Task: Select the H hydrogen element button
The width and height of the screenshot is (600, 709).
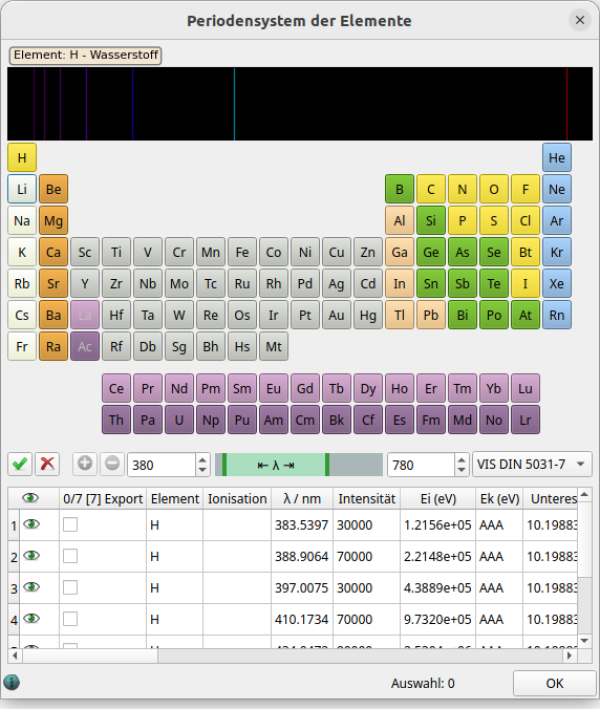Action: pos(22,158)
